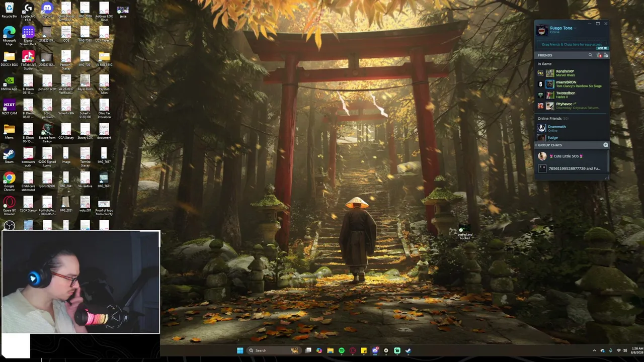Open chat with miamiBRON
The height and width of the screenshot is (362, 644).
572,84
